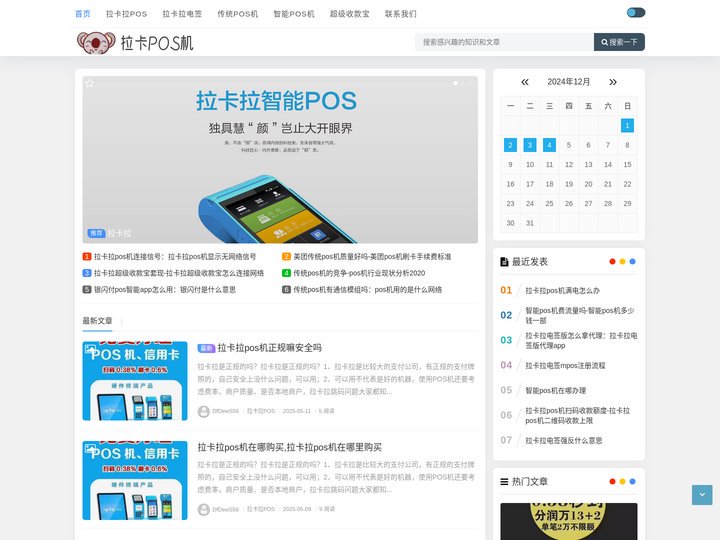
Task: Toggle the dark mode switch
Action: pyautogui.click(x=636, y=12)
